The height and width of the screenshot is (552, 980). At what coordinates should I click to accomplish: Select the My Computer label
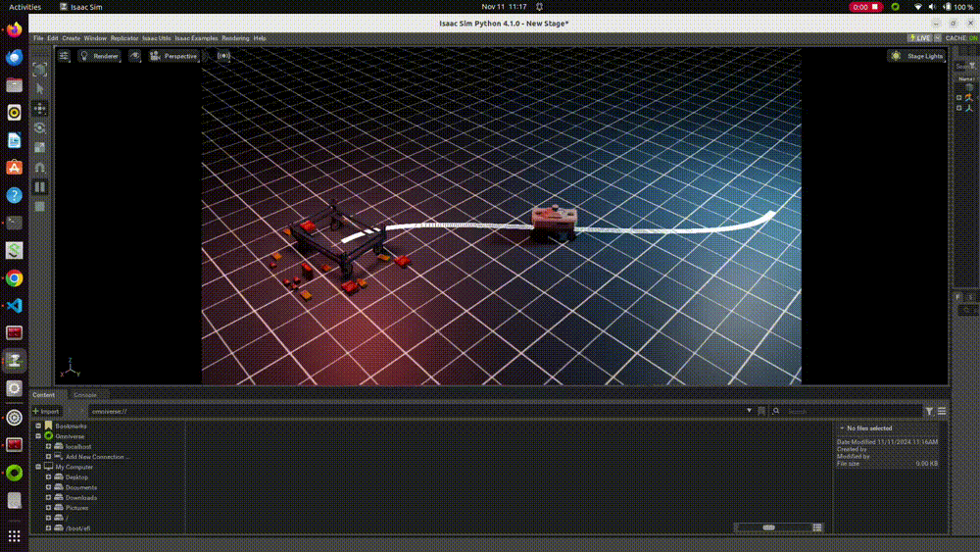[x=73, y=467]
